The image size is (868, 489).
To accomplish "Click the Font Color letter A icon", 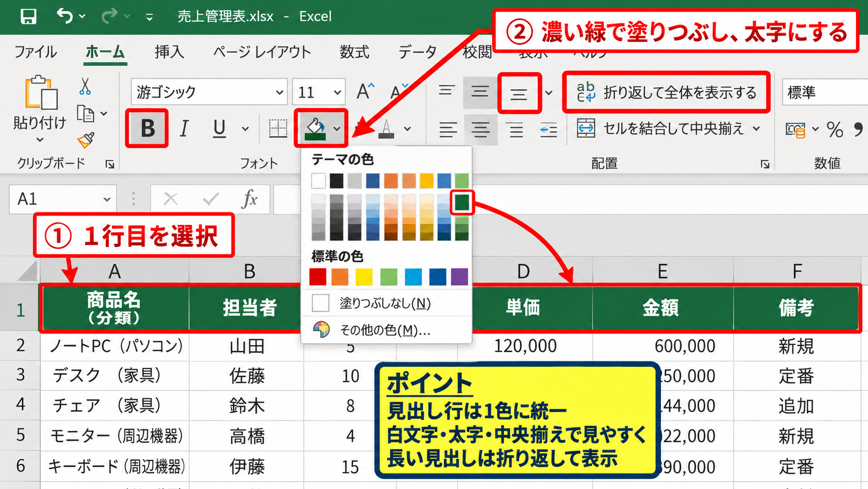I will tap(386, 128).
